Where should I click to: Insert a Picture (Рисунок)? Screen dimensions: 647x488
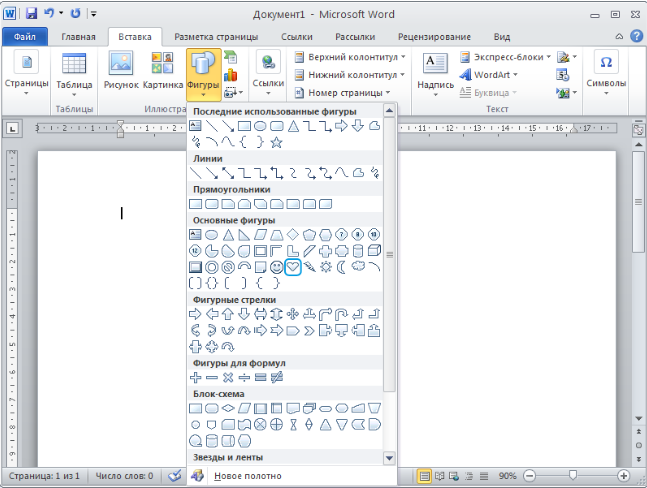click(x=121, y=70)
